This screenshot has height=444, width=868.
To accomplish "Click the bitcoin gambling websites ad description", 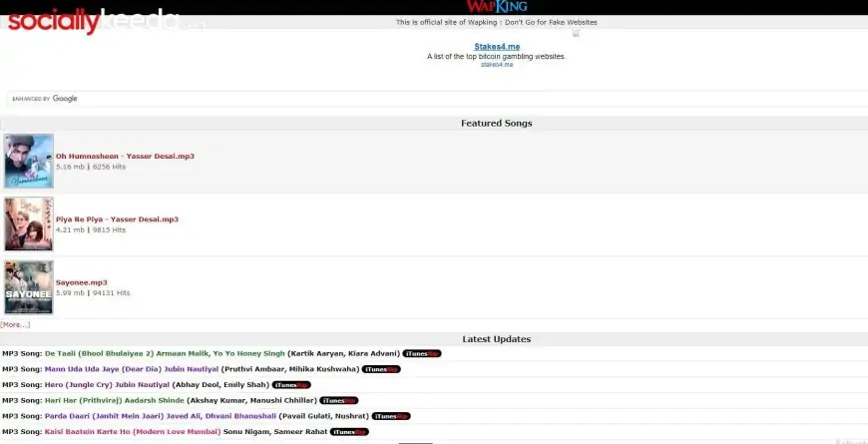I will pos(497,57).
